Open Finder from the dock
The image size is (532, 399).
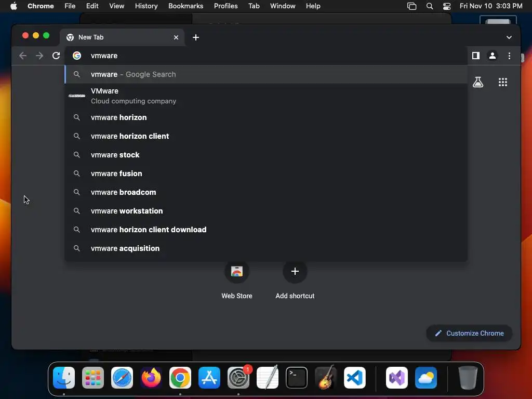(64, 378)
